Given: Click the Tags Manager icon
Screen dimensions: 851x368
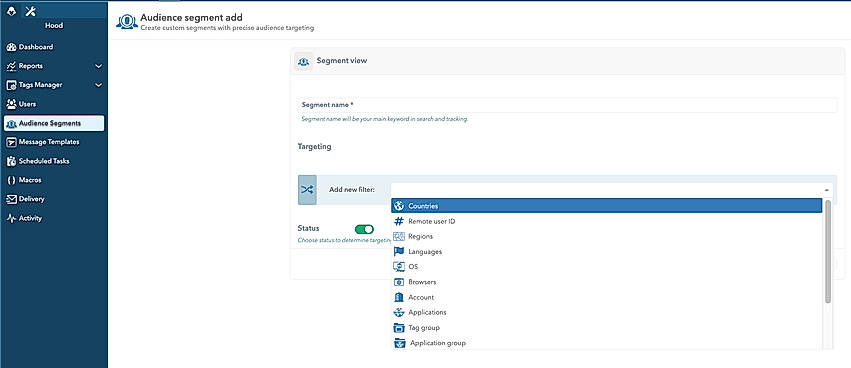Looking at the screenshot, I should (x=11, y=85).
